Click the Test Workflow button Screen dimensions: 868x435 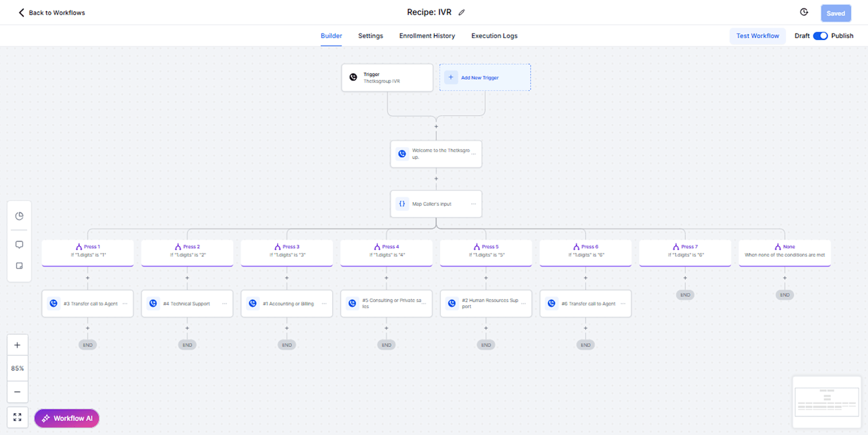tap(757, 36)
